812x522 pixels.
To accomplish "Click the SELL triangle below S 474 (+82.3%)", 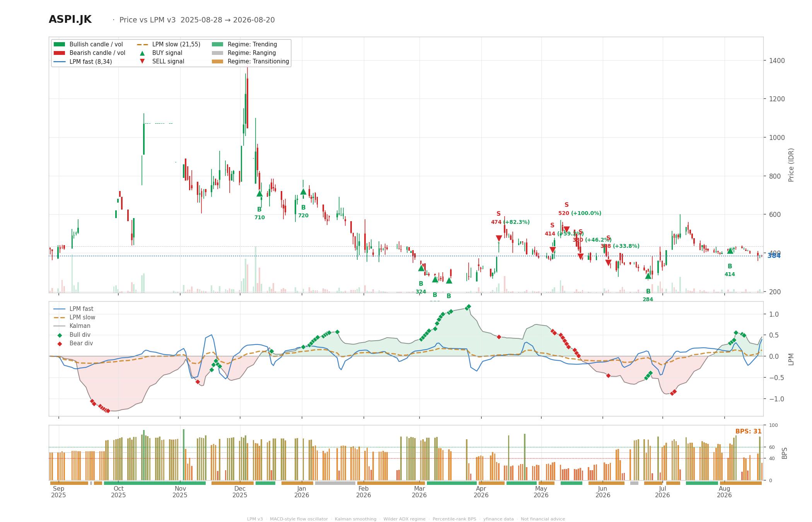I will pos(499,239).
